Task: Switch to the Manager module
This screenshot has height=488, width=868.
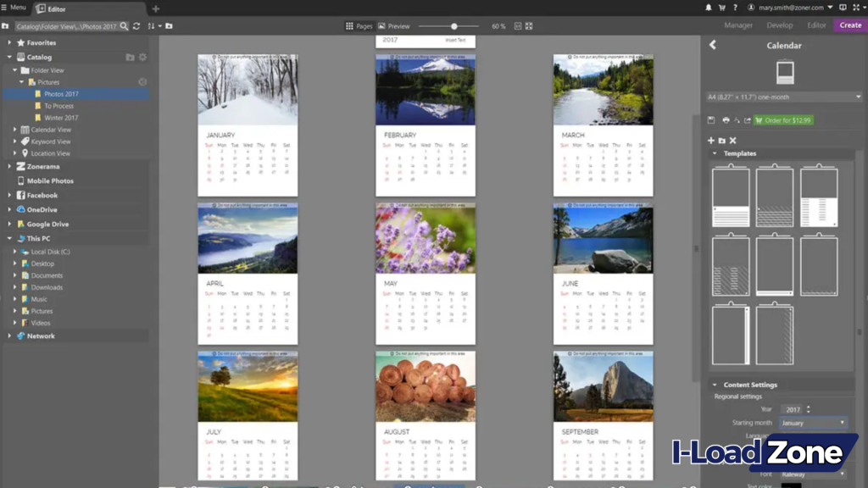Action: pos(740,25)
